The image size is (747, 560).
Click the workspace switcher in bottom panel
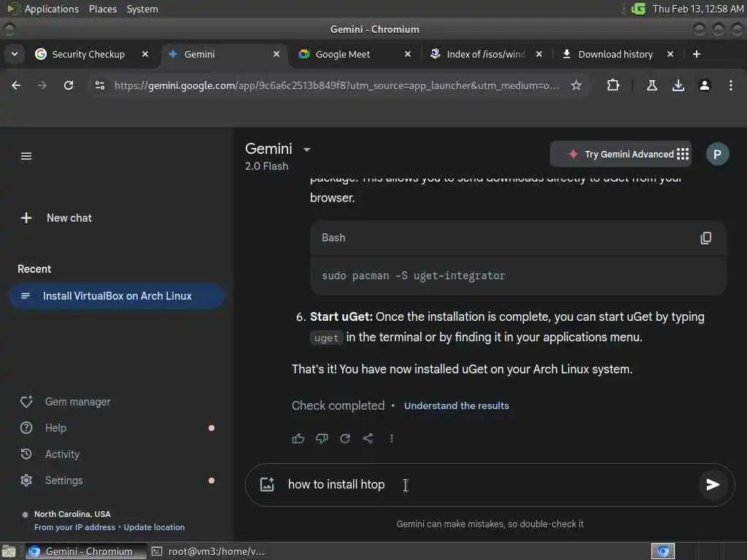(662, 551)
